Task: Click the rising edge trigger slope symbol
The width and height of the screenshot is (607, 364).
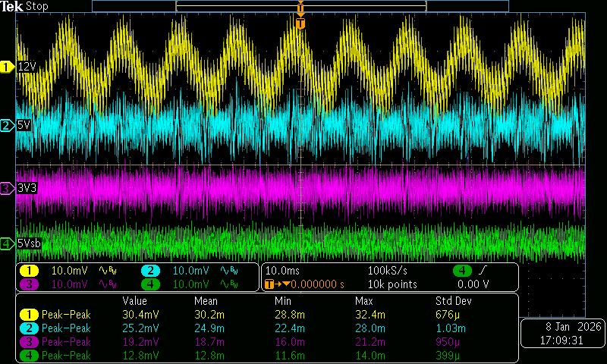Action: [x=483, y=271]
